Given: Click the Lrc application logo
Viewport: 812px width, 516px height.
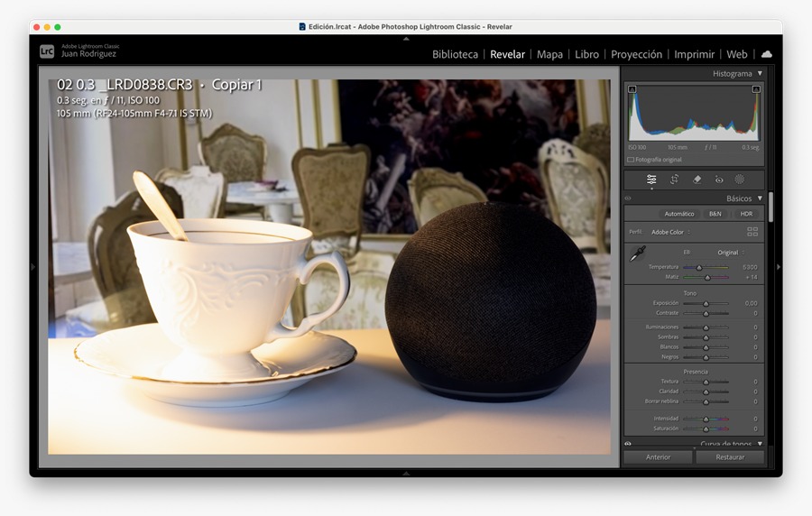Looking at the screenshot, I should click(x=47, y=51).
